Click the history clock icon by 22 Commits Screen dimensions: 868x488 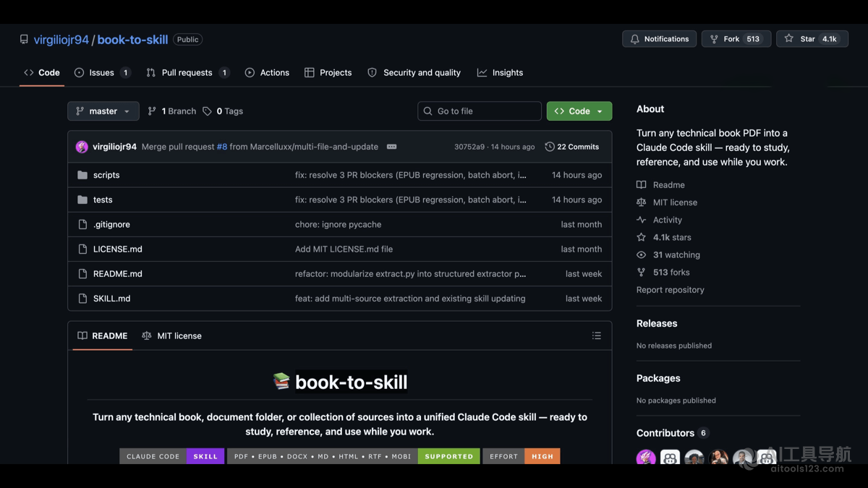click(x=550, y=147)
